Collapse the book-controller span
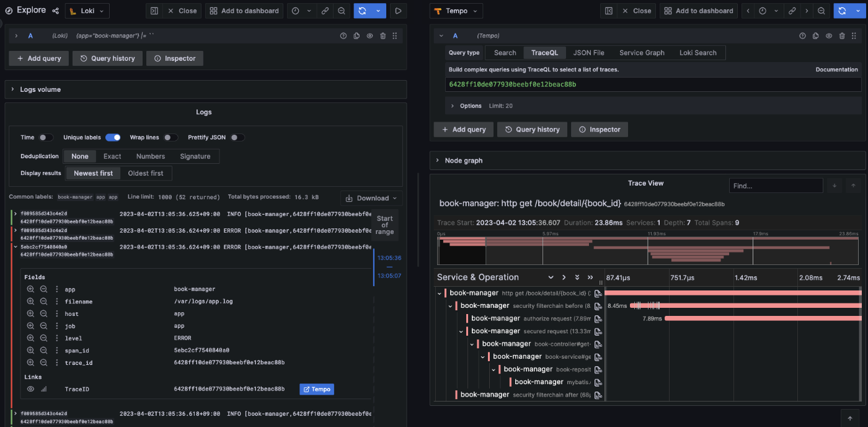Viewport: 868px width, 427px height. tap(472, 344)
